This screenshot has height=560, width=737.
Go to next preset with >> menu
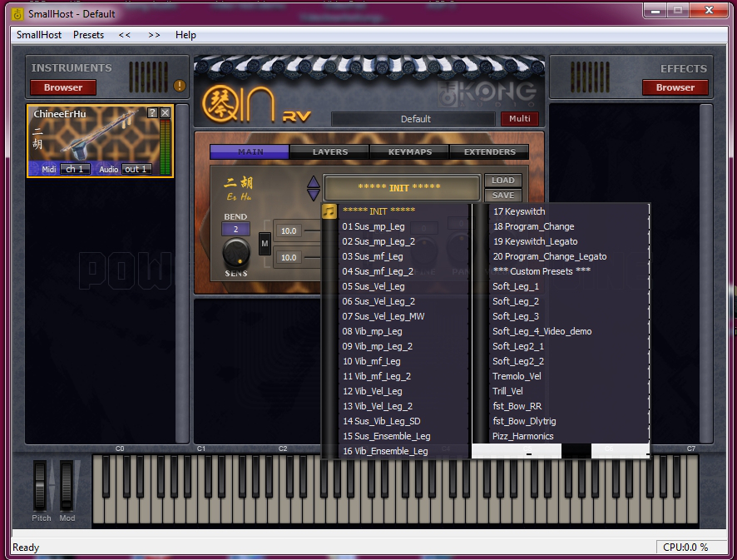(154, 35)
